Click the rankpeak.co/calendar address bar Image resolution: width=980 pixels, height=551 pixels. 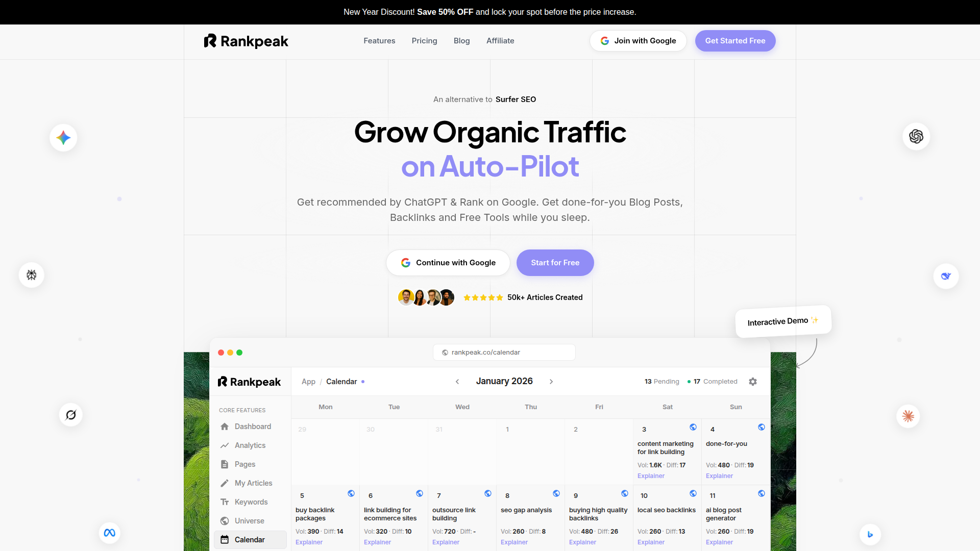pos(504,352)
